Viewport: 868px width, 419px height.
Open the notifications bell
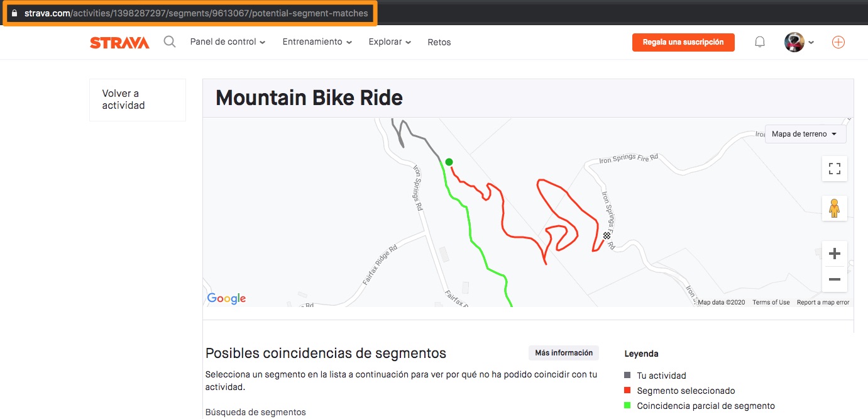click(760, 42)
